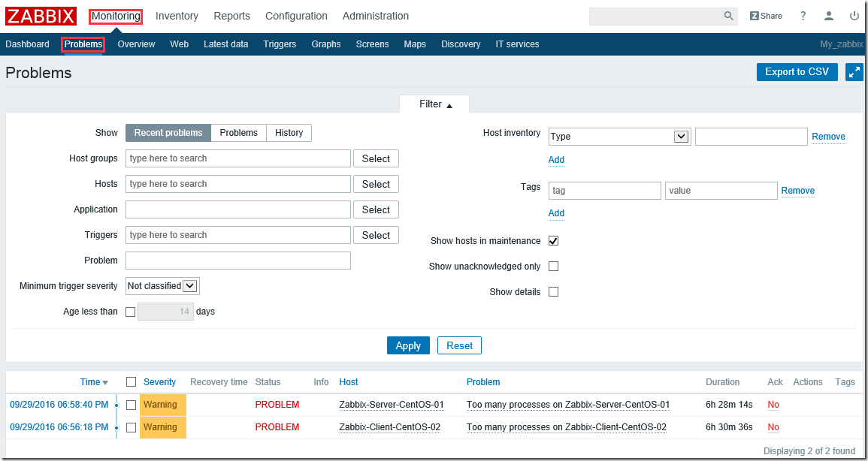Focus the Host groups search field
868x461 pixels.
[x=238, y=158]
